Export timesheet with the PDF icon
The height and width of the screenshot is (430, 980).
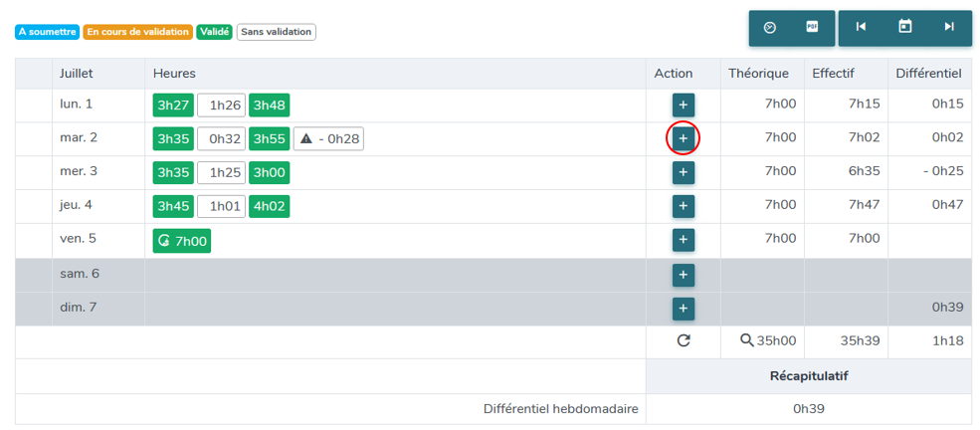click(x=812, y=27)
